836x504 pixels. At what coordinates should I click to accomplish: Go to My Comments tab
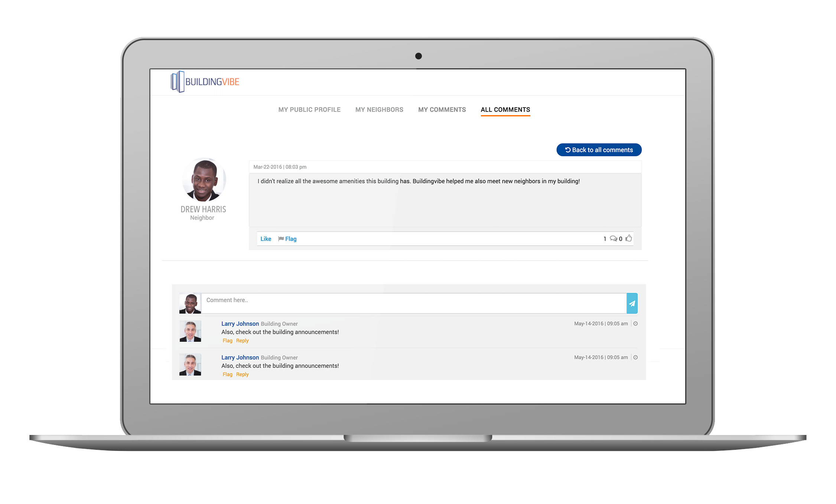[442, 109]
